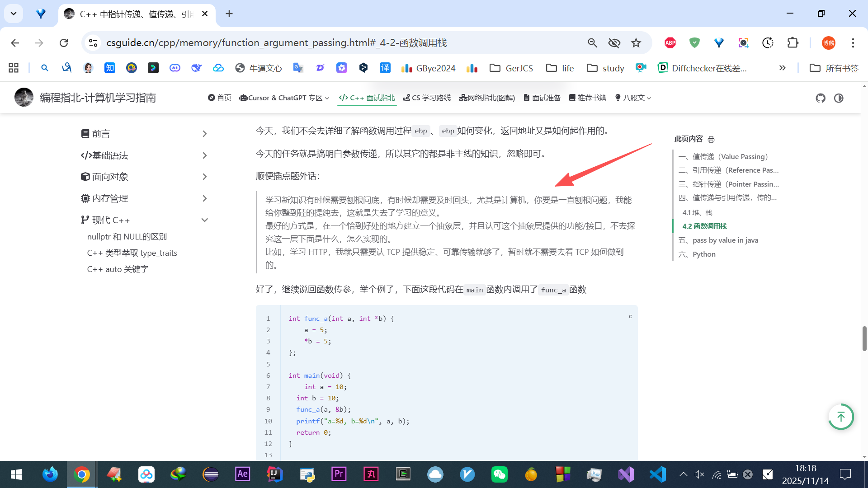Toggle system volume mute icon
Image resolution: width=868 pixels, height=488 pixels.
pyautogui.click(x=699, y=474)
